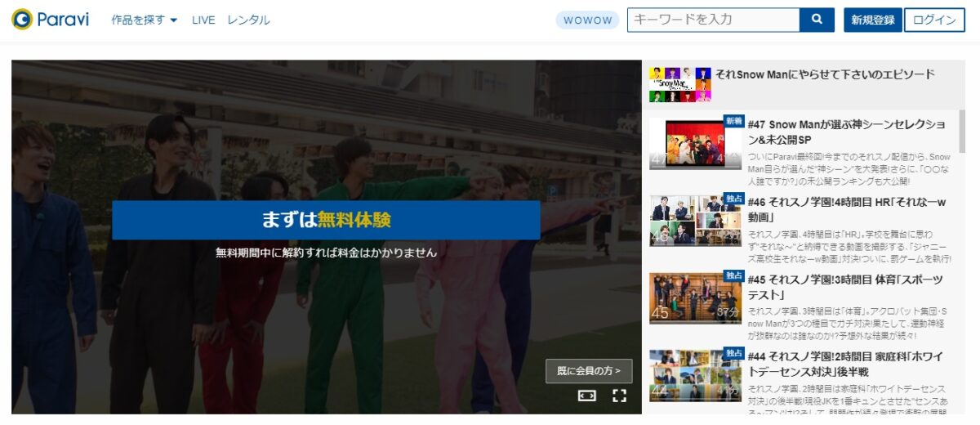Choose 既に会員の方 member link

589,371
